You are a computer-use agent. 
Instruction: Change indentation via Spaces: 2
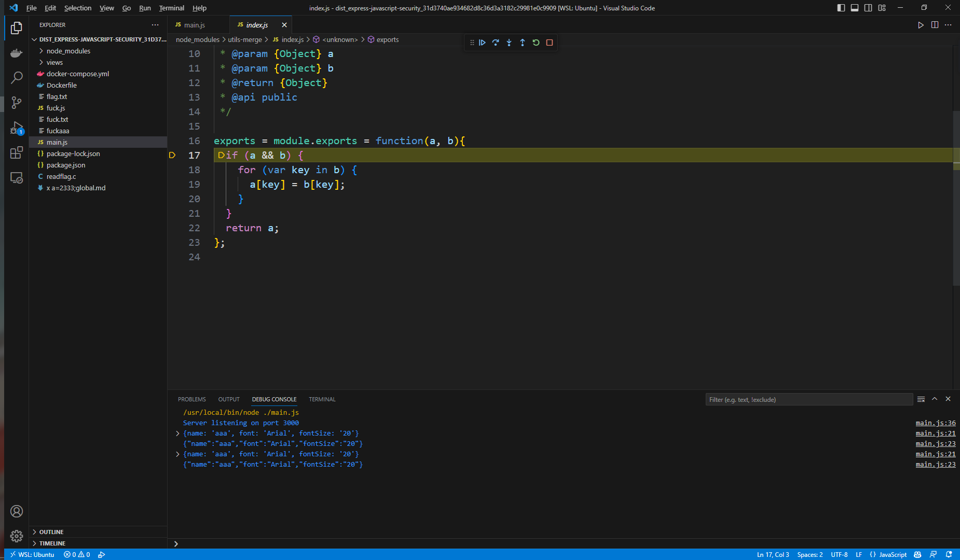click(x=810, y=554)
